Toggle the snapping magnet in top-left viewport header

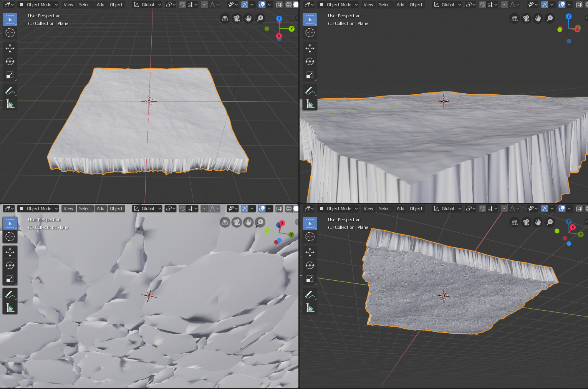[x=182, y=5]
